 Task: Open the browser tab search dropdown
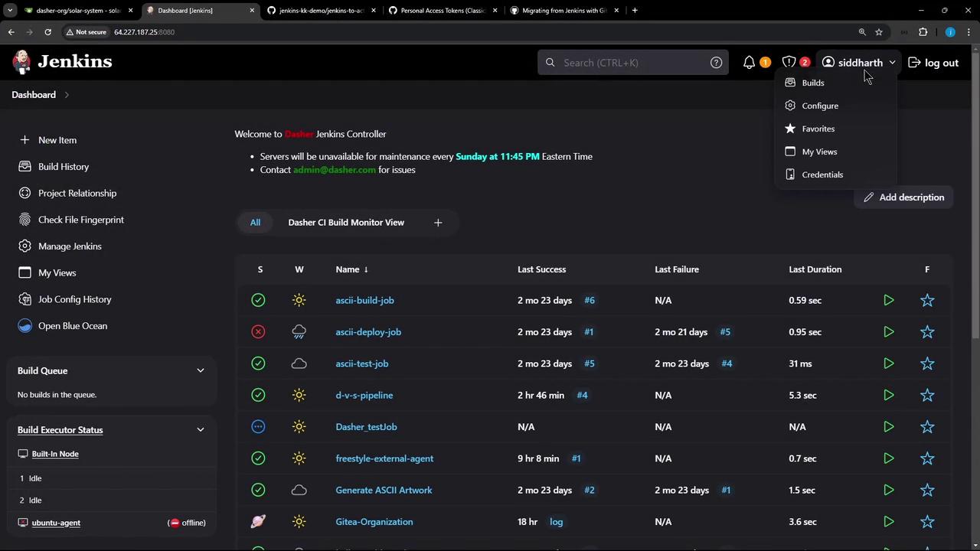[x=10, y=11]
